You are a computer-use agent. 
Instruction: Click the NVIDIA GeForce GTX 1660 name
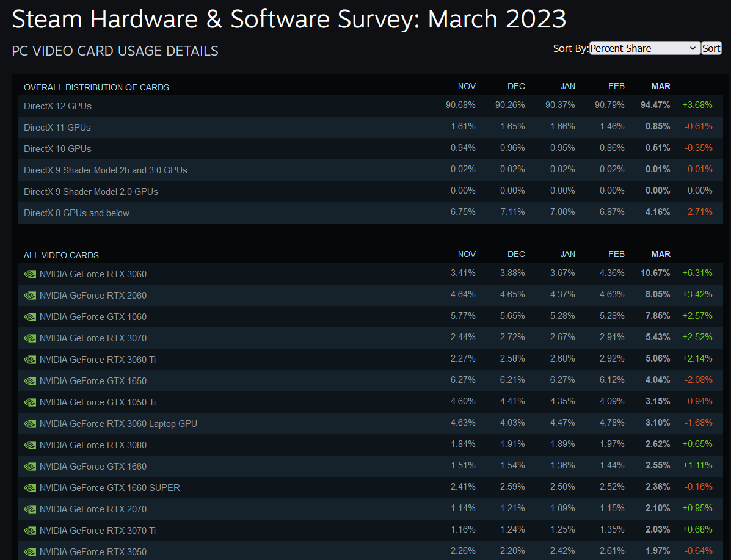93,467
